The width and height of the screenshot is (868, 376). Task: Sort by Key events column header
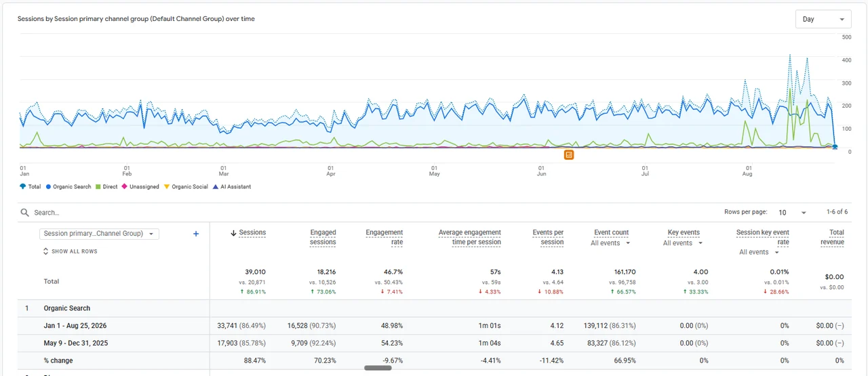684,232
